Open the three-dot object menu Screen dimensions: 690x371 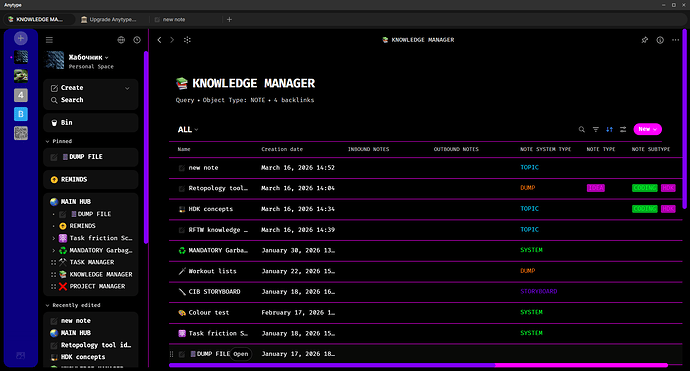pyautogui.click(x=675, y=40)
